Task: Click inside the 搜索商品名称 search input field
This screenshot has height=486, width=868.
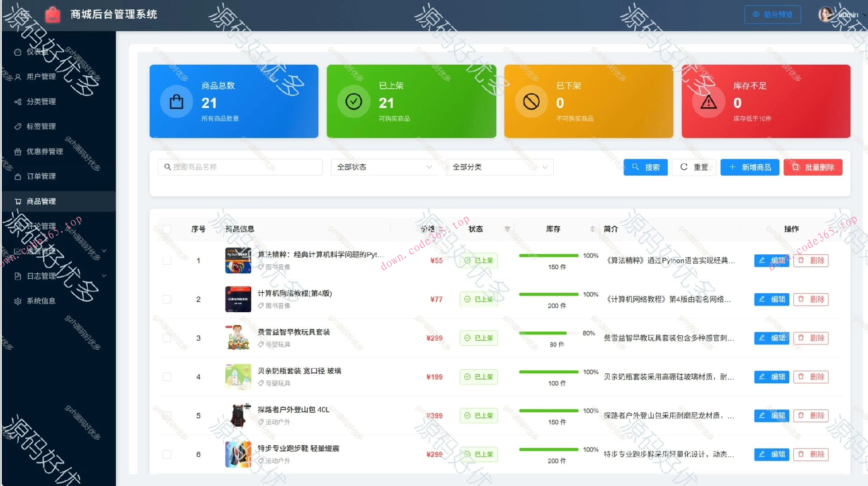Action: click(240, 167)
